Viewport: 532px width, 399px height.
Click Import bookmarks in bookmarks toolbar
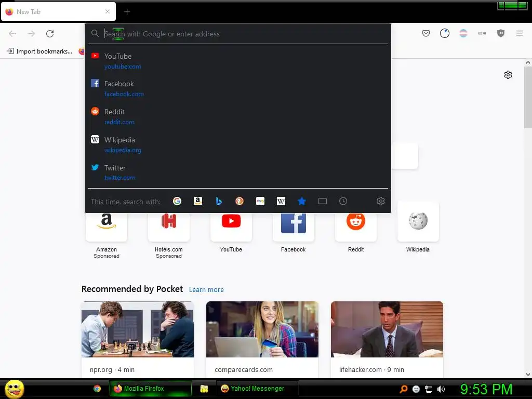pyautogui.click(x=39, y=51)
